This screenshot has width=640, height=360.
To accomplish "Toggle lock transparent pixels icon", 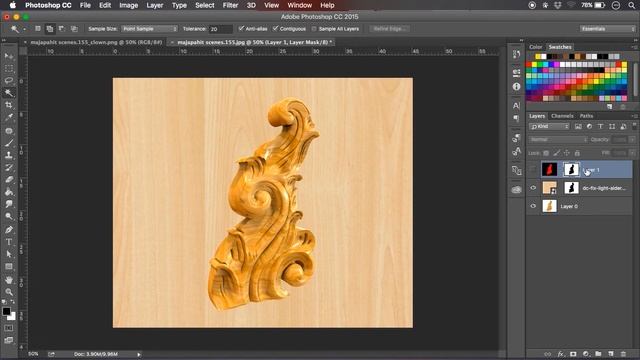I will pyautogui.click(x=546, y=153).
